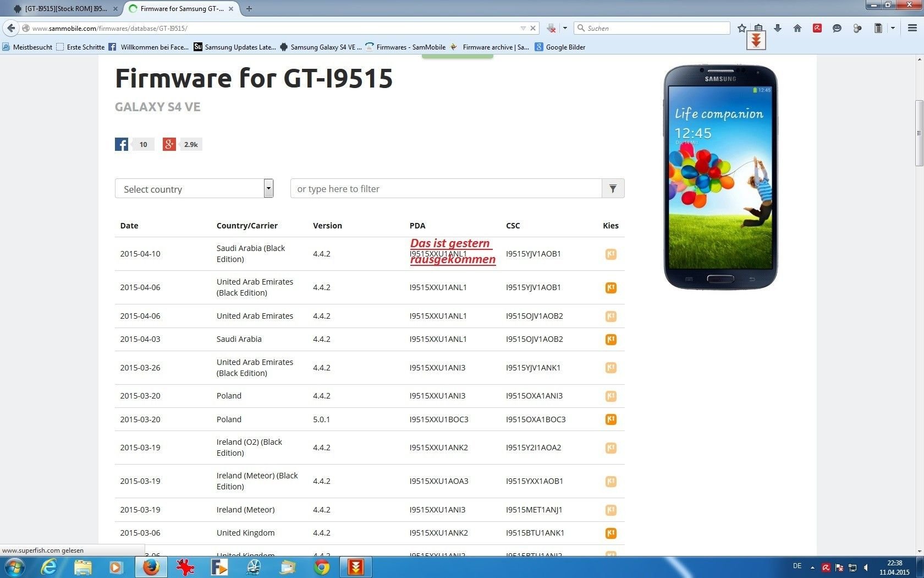924x578 pixels.
Task: Click the filter funnel button
Action: [x=613, y=189]
